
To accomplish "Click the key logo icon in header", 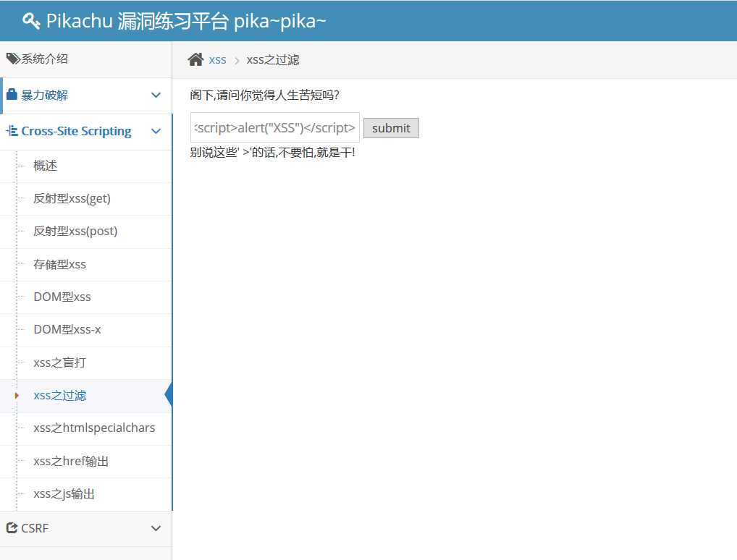I will pyautogui.click(x=31, y=21).
